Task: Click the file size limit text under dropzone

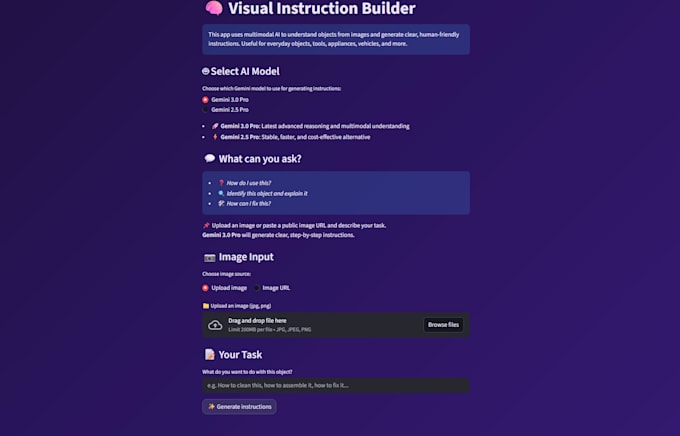Action: tap(270, 330)
